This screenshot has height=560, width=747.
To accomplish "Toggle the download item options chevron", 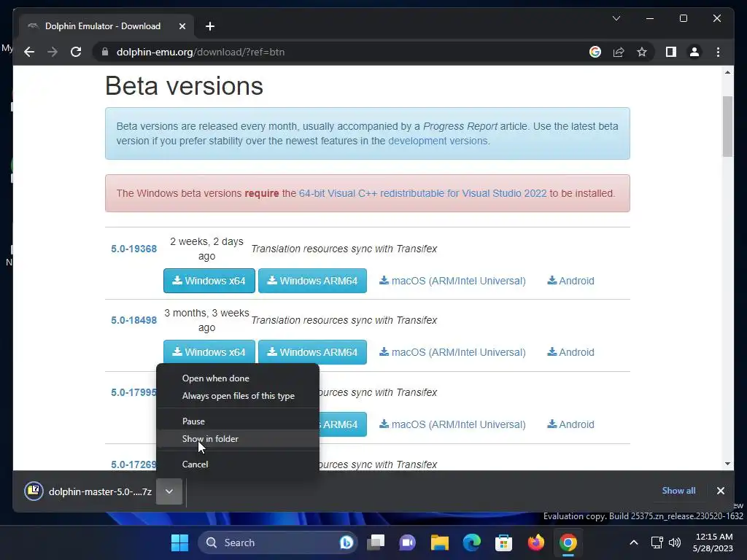I will coord(169,491).
